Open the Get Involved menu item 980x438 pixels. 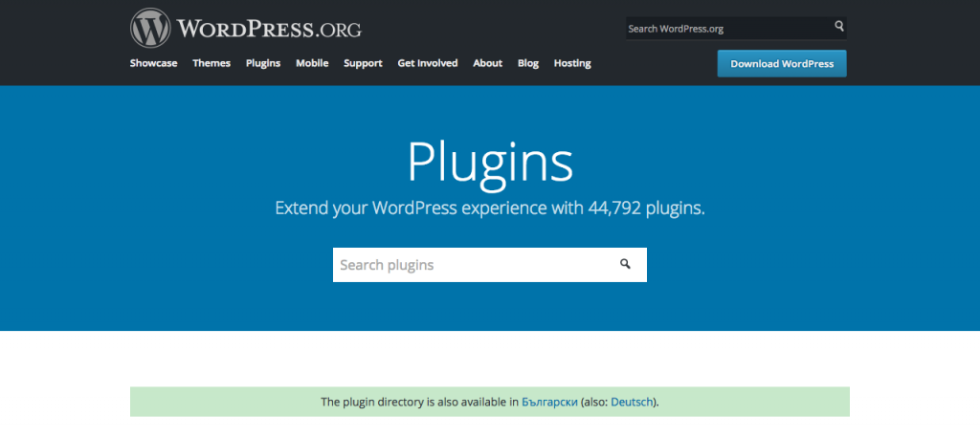[x=428, y=63]
